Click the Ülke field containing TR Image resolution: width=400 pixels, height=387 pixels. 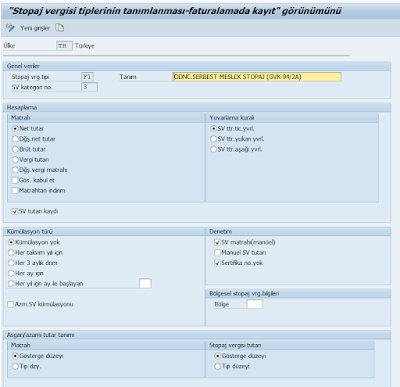(x=64, y=46)
